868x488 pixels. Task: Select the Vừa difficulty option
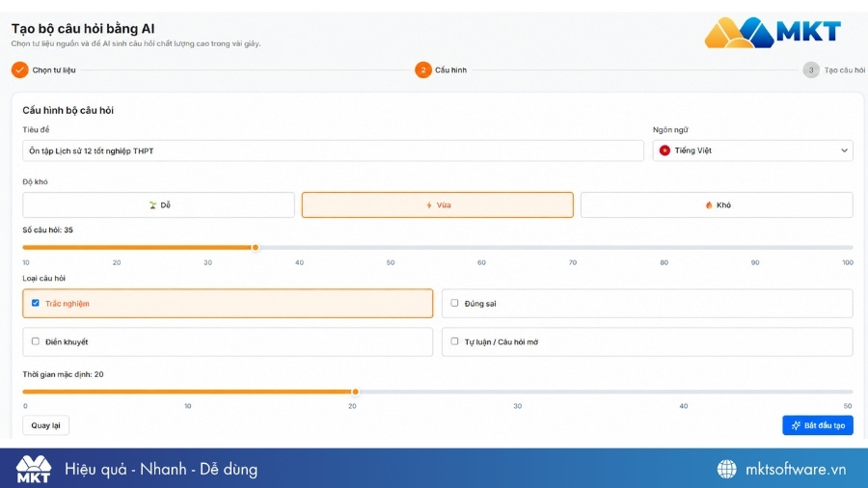pos(437,204)
